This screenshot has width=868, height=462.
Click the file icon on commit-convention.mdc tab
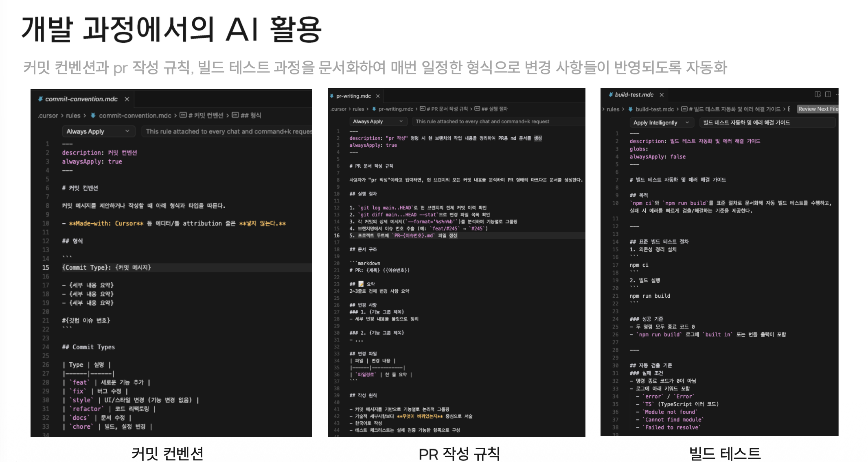tap(40, 99)
